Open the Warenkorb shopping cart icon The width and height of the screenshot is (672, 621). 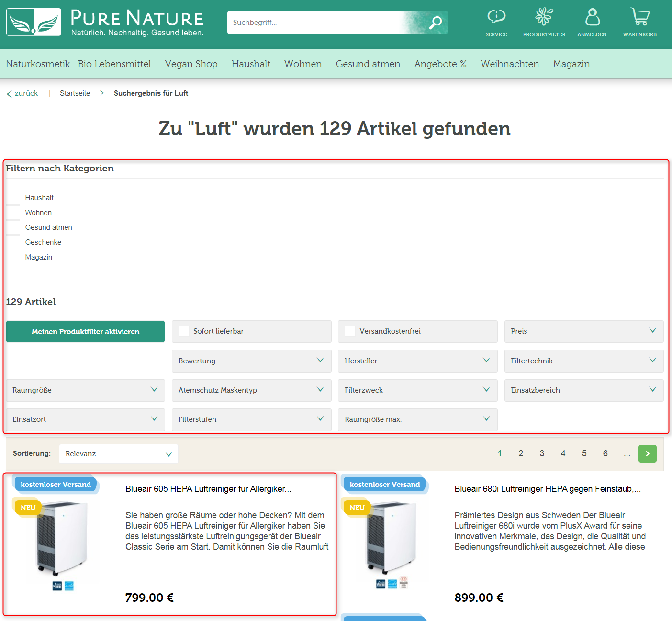pyautogui.click(x=639, y=18)
